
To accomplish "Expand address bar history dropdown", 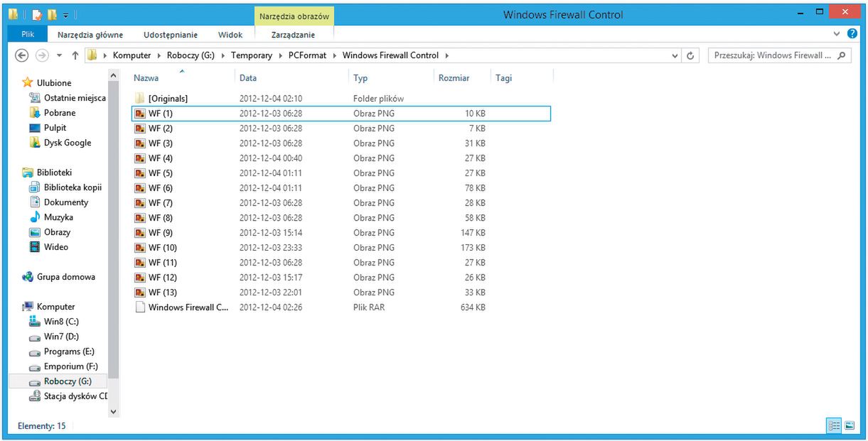I will [x=675, y=55].
